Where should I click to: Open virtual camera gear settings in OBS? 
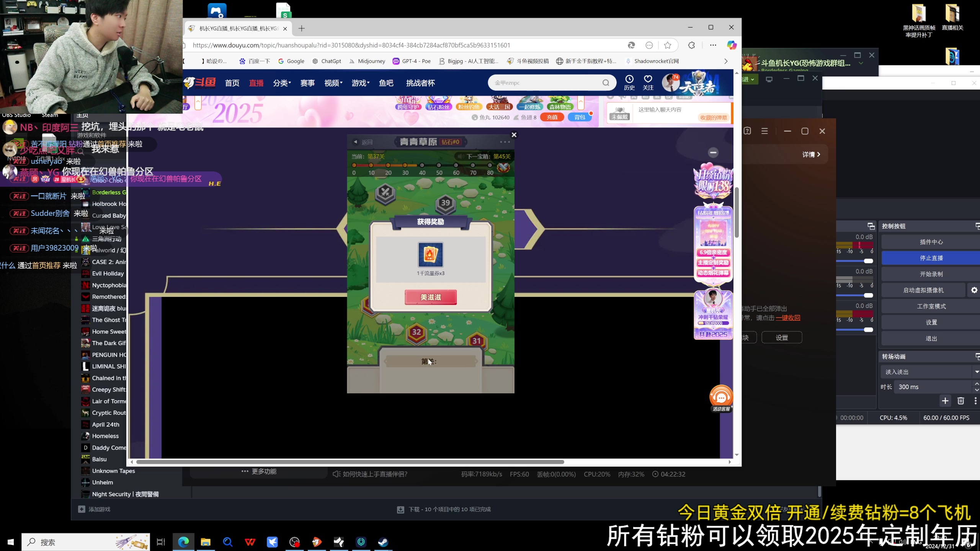click(974, 290)
